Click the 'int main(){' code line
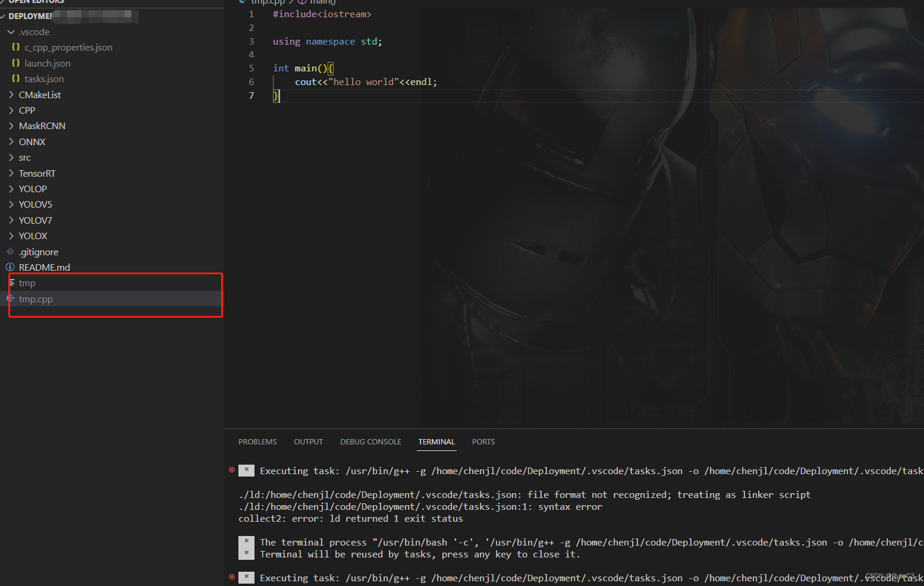 (x=303, y=68)
